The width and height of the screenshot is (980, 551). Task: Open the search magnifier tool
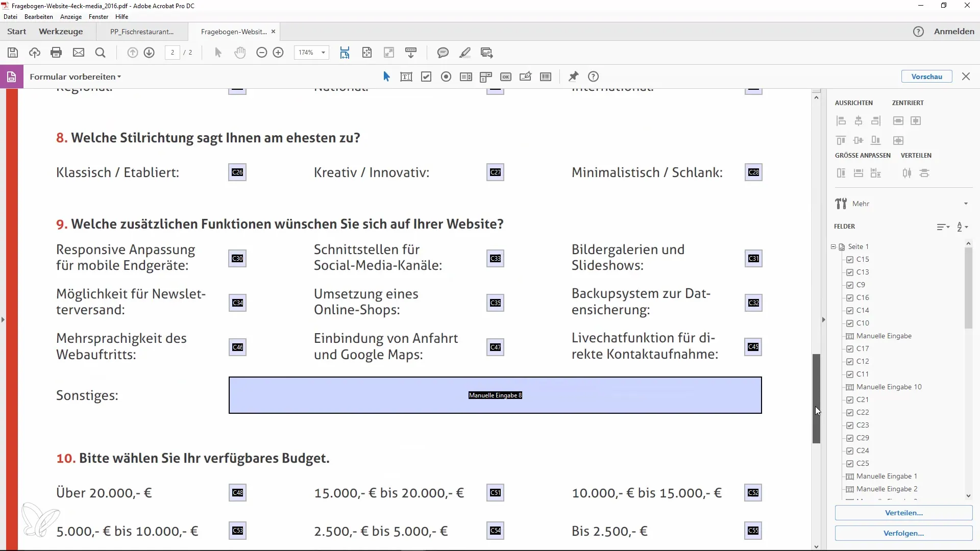[x=101, y=53]
